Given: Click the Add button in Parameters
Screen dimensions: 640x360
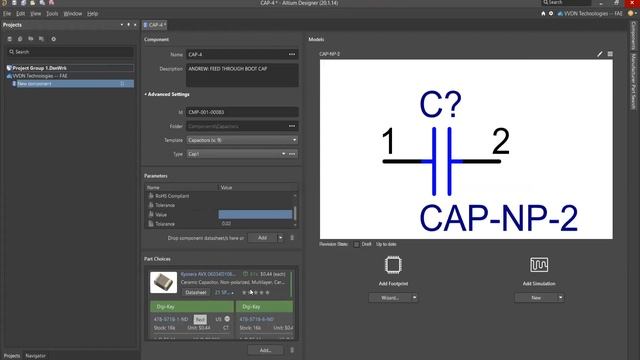Looking at the screenshot, I should [262, 238].
